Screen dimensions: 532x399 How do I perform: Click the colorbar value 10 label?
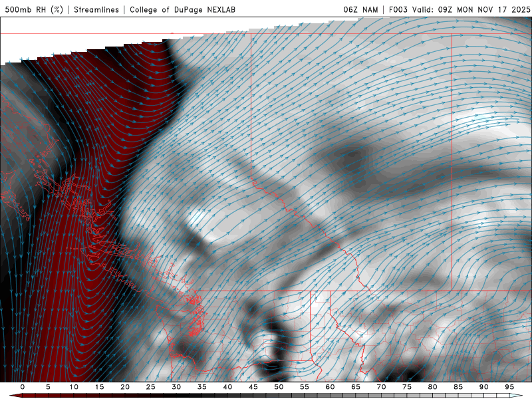coord(74,387)
